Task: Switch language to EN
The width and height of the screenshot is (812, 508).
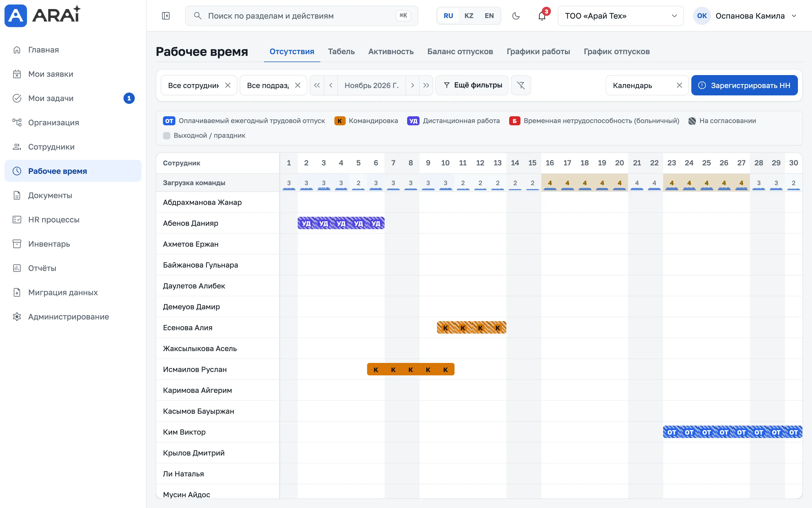Action: (x=489, y=16)
